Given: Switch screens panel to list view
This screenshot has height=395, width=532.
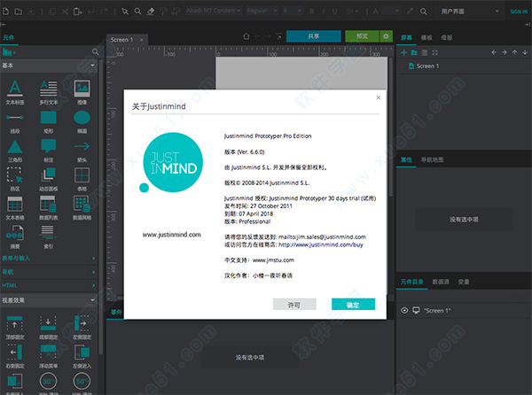Looking at the screenshot, I should click(x=425, y=52).
